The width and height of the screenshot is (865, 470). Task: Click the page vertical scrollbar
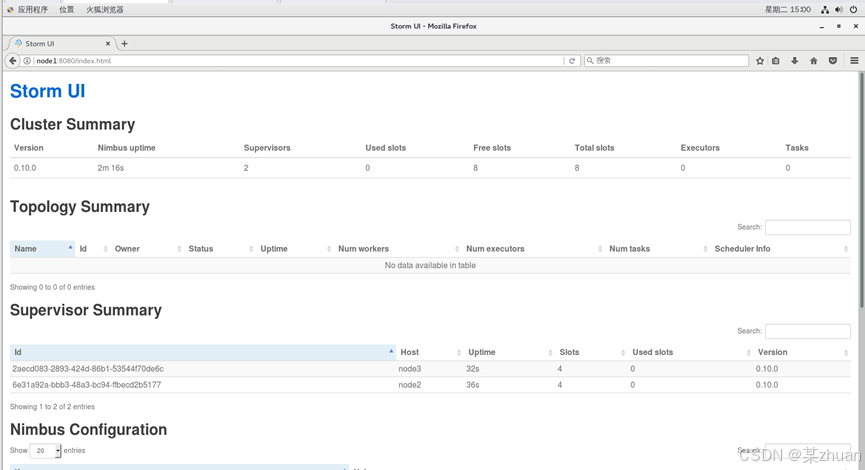click(861, 190)
